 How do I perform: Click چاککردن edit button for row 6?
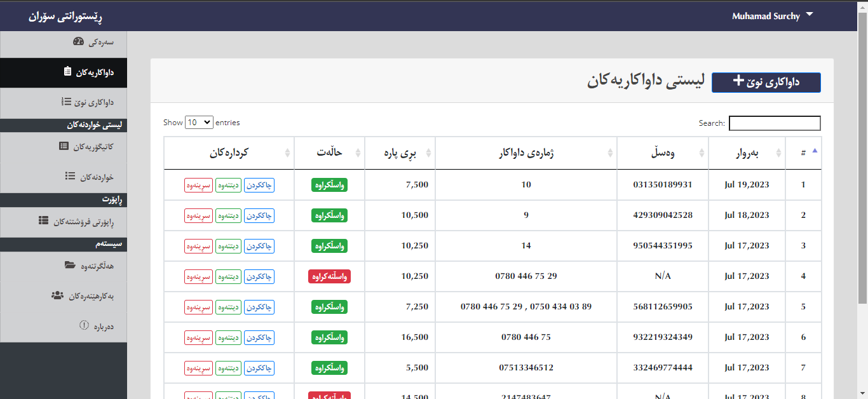(259, 337)
